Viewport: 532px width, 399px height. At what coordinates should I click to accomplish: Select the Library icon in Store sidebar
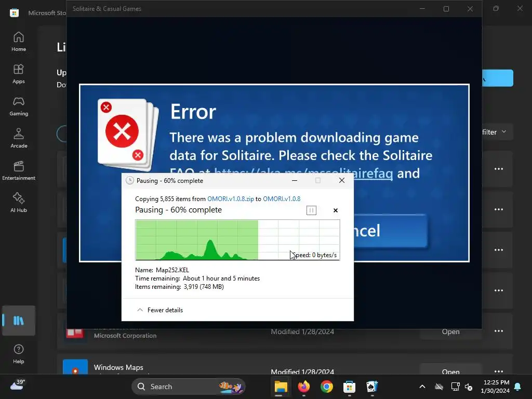[x=19, y=321]
